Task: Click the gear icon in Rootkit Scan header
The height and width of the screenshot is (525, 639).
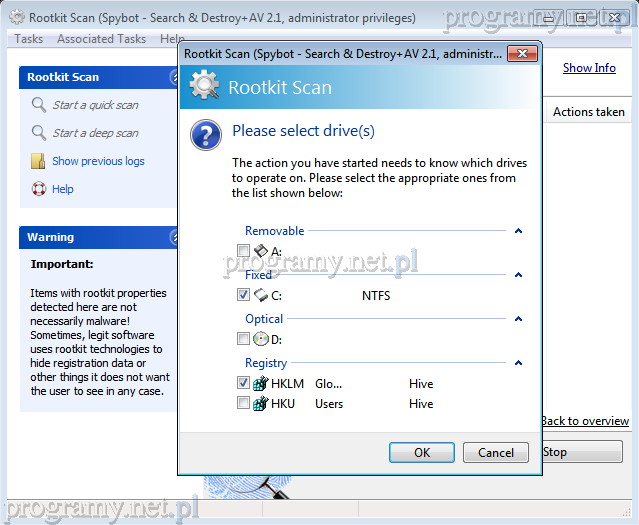Action: click(205, 86)
